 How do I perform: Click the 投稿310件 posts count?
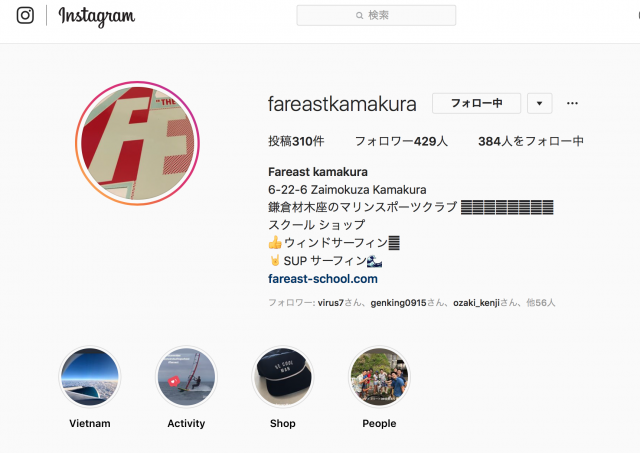click(296, 141)
